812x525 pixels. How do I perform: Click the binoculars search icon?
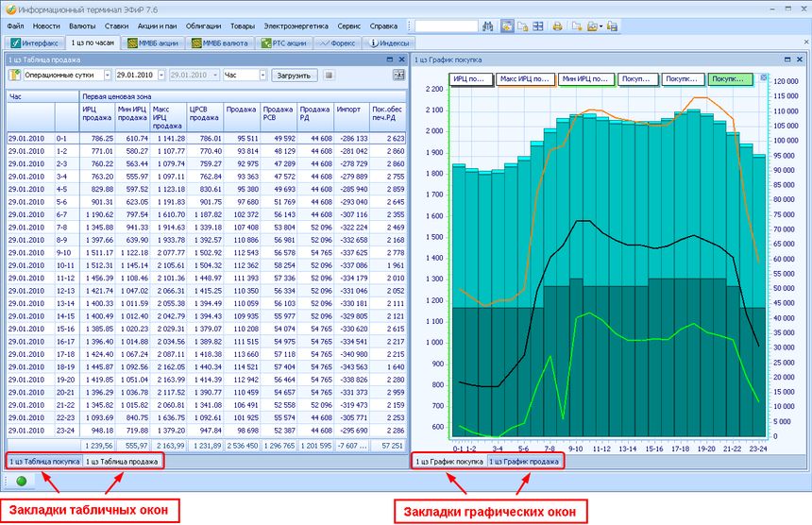coord(488,26)
